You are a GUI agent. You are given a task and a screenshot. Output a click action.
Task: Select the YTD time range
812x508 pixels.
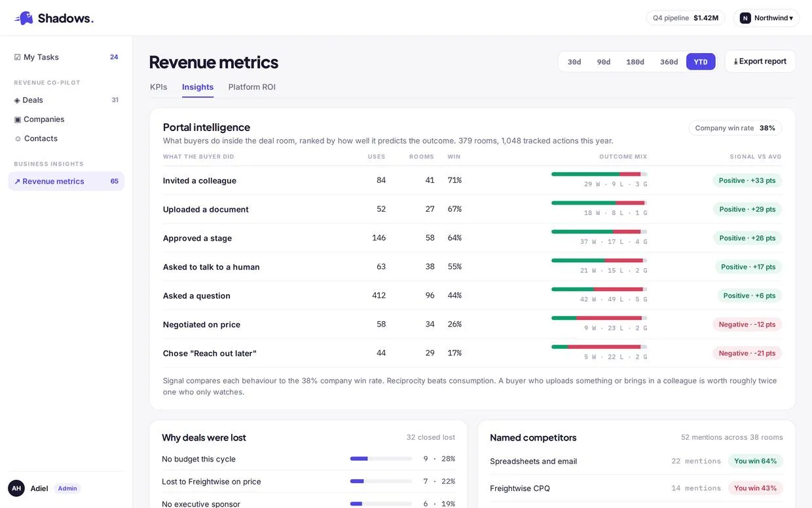click(x=701, y=62)
